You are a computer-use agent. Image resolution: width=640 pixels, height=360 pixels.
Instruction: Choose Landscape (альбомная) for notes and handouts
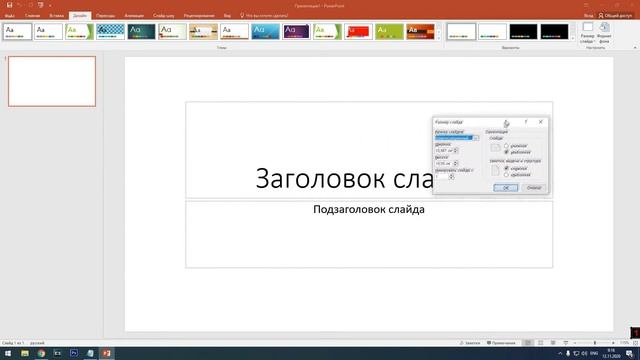point(506,175)
